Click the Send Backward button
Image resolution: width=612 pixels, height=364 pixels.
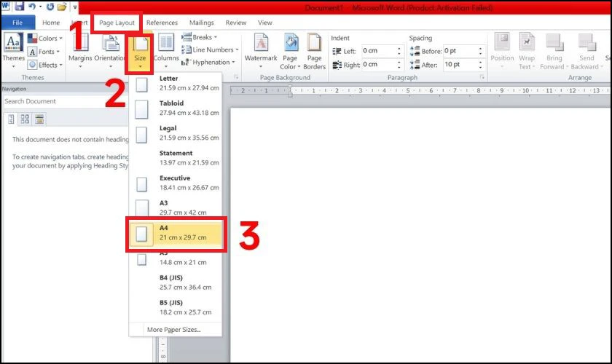[x=586, y=51]
